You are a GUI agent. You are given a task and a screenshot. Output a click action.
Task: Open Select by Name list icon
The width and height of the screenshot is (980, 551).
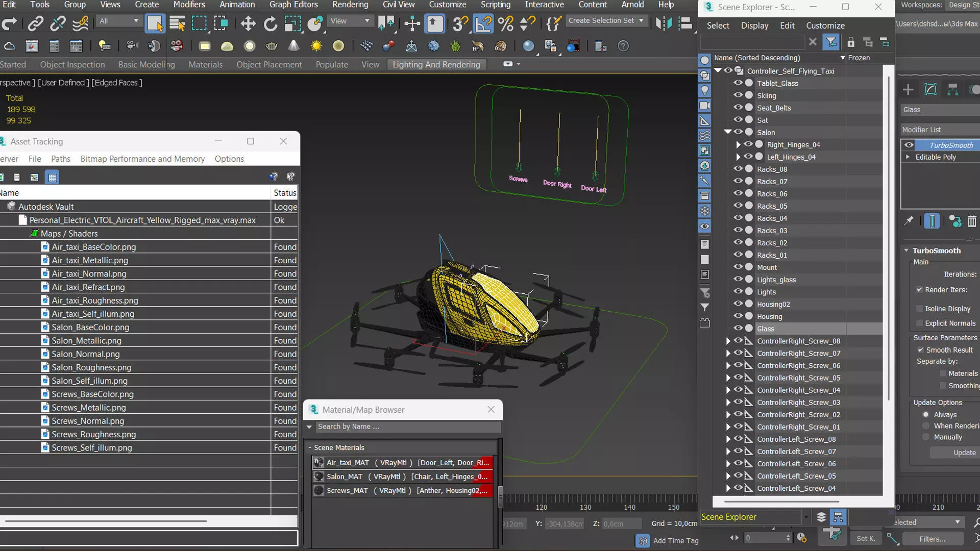point(177,23)
